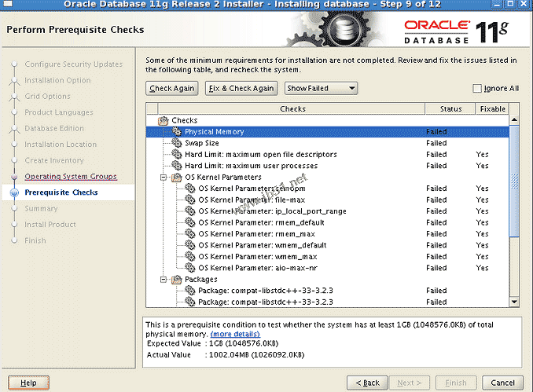Image resolution: width=533 pixels, height=392 pixels.
Task: Cancel the installation
Action: [502, 383]
